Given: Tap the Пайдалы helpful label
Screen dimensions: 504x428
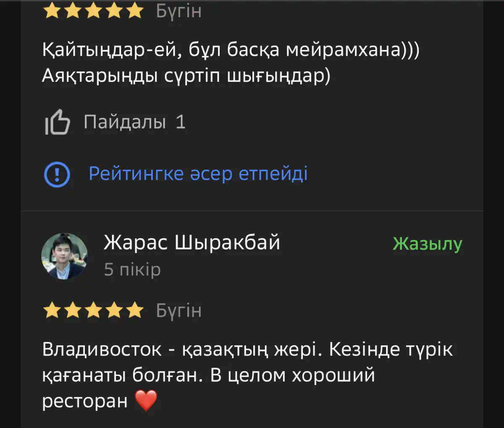Looking at the screenshot, I should (x=124, y=122).
